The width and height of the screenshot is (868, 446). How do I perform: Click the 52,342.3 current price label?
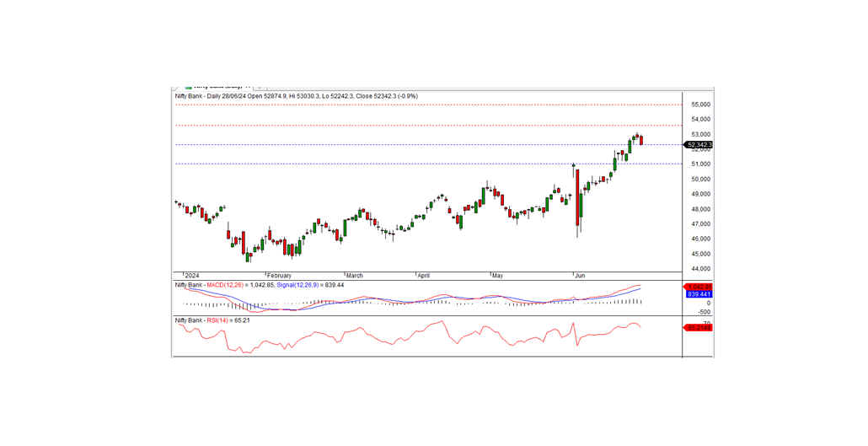(x=699, y=145)
